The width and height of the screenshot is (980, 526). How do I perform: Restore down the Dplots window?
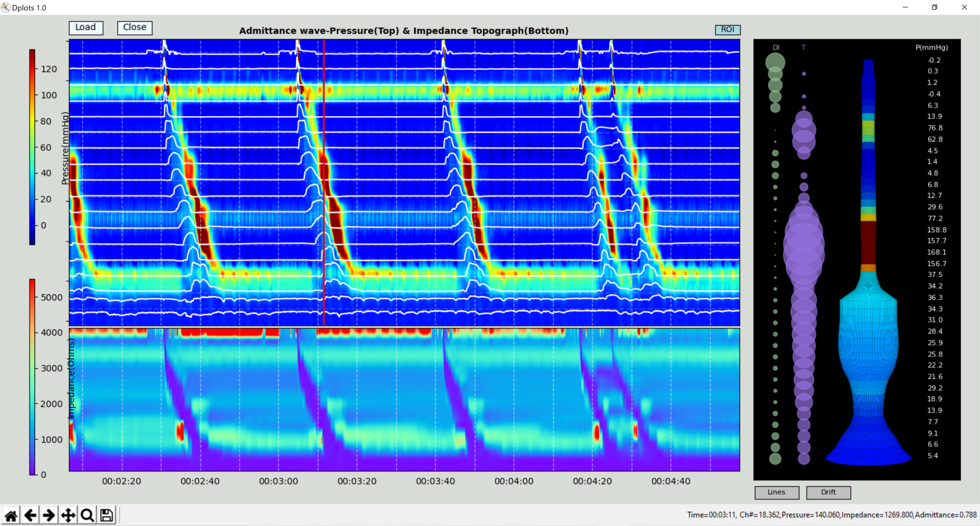pyautogui.click(x=934, y=7)
